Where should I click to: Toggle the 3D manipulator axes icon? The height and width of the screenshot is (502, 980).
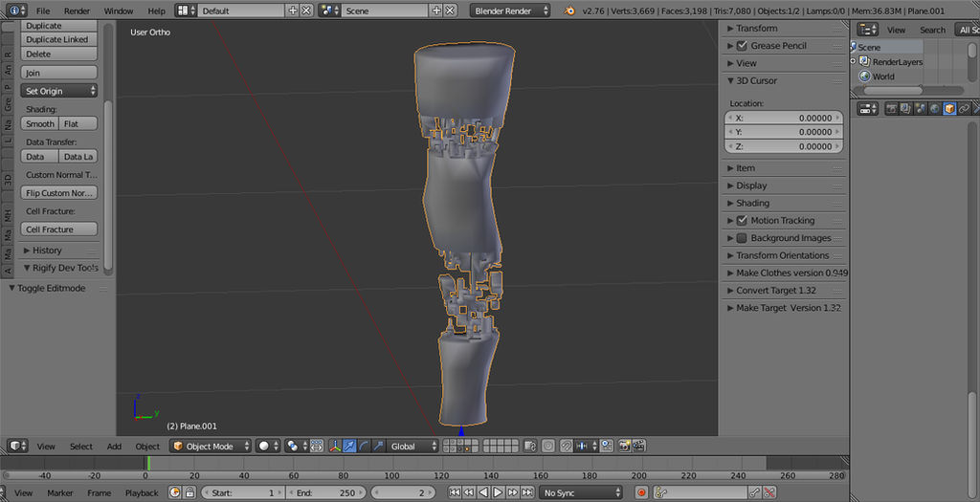click(336, 447)
